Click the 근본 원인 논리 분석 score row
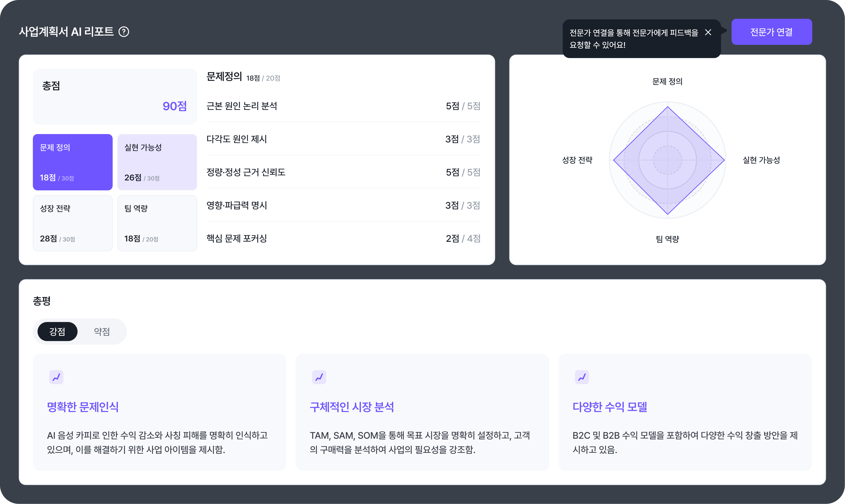This screenshot has width=845, height=504. (343, 106)
